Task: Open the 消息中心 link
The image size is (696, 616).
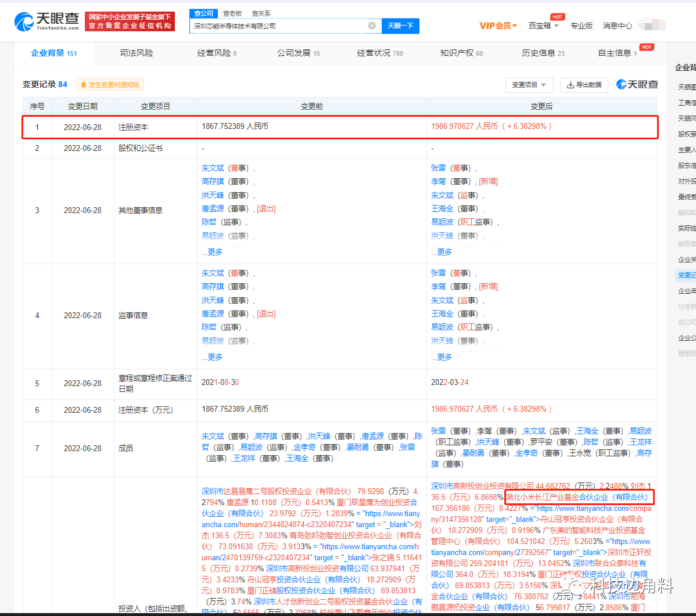Action: tap(617, 26)
